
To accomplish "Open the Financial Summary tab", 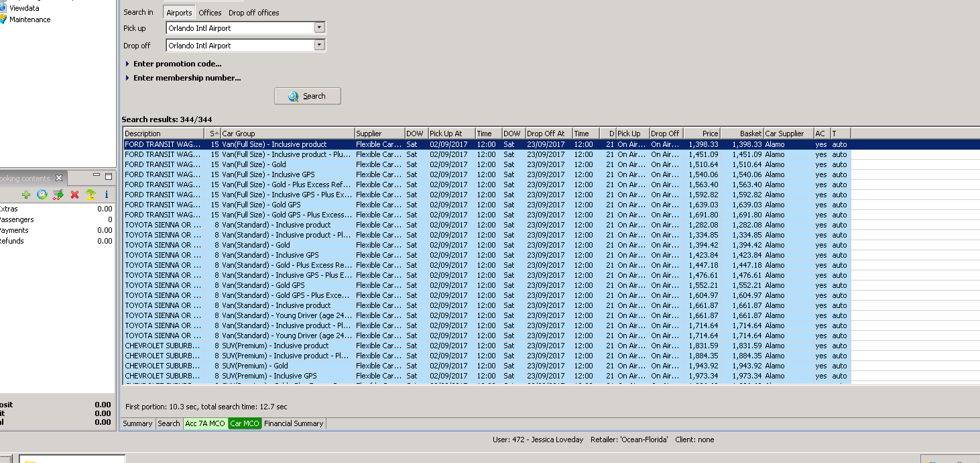I will 294,423.
